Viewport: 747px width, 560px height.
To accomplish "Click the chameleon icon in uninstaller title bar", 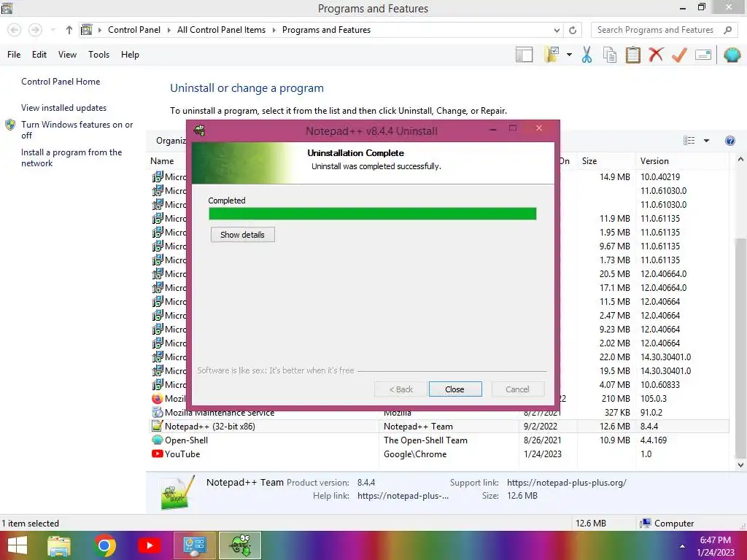I will pos(200,130).
